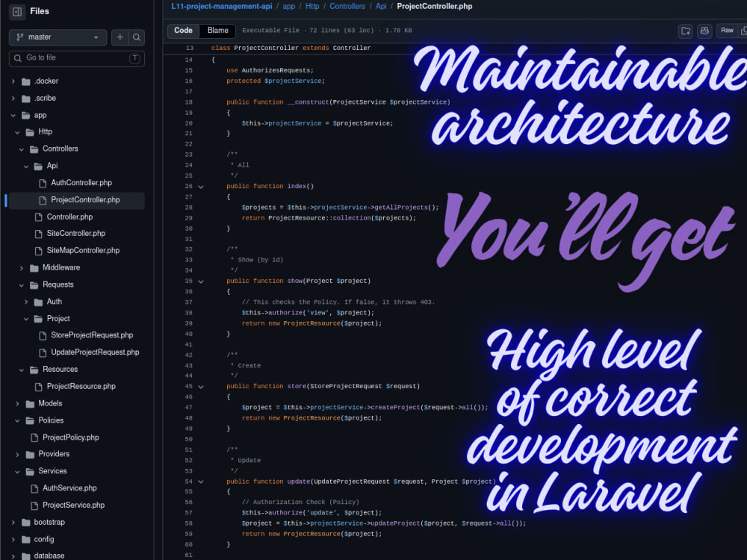Expand the Auth folder chevron
Viewport: 747px width, 560px height.
tap(26, 302)
